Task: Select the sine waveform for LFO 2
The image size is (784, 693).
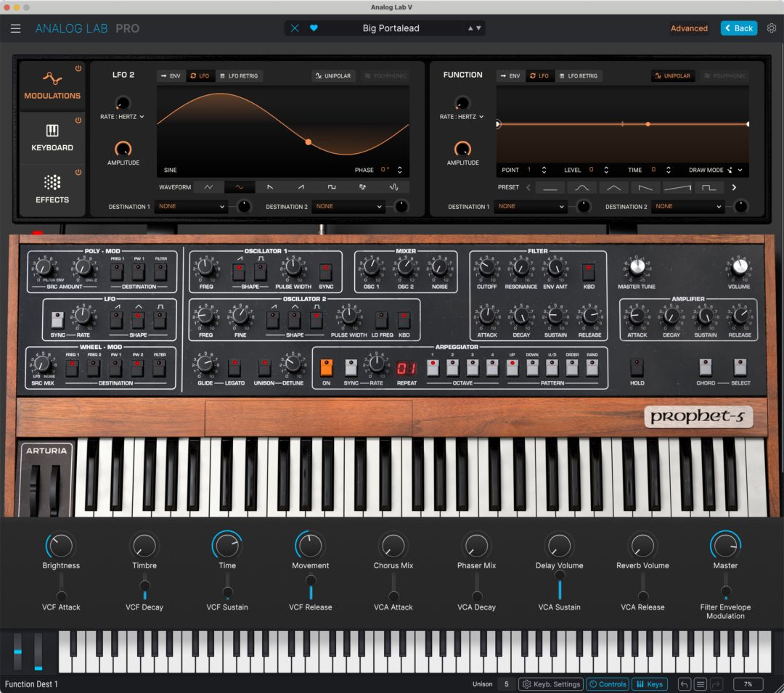Action: tap(240, 187)
